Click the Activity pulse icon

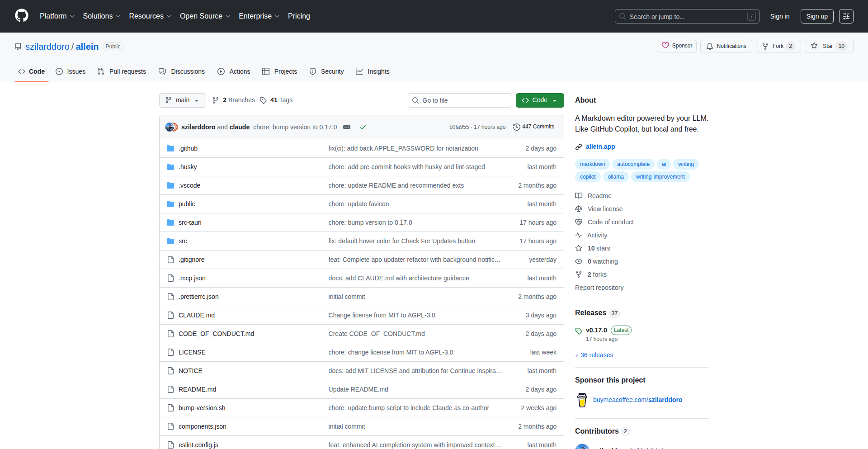click(579, 235)
